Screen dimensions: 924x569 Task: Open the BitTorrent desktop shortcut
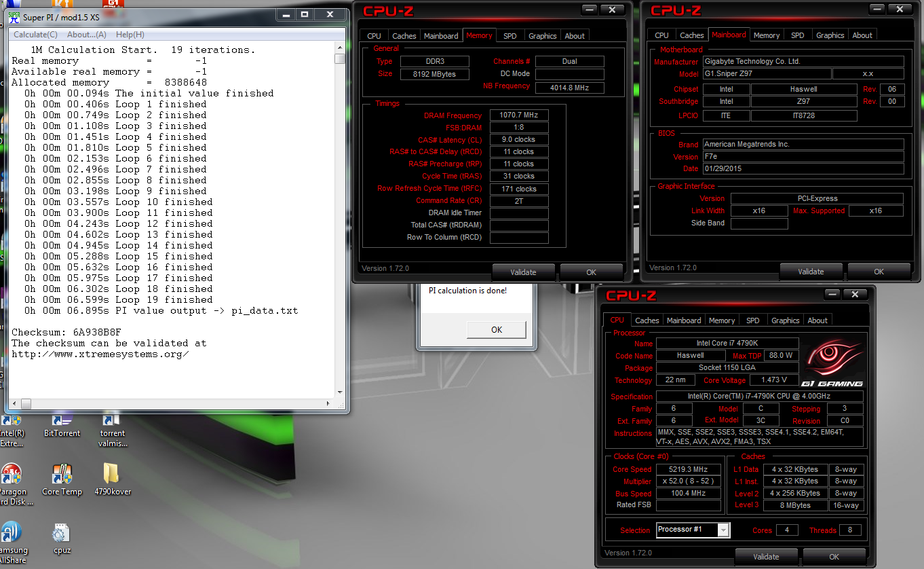click(x=61, y=426)
